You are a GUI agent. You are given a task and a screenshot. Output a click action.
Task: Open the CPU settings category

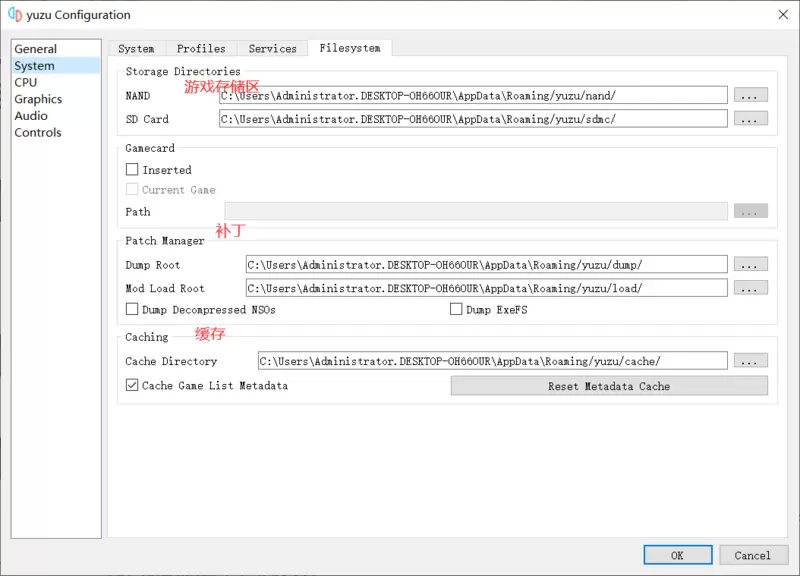[x=26, y=83]
